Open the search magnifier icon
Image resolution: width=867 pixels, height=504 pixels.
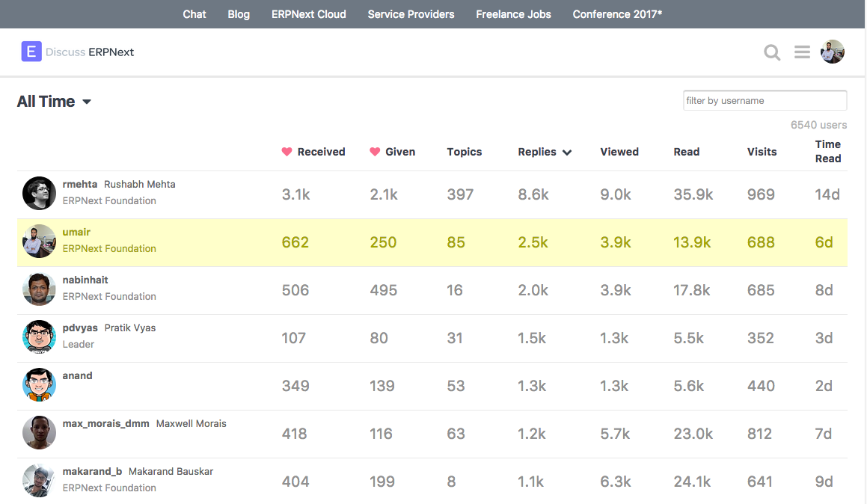point(772,52)
